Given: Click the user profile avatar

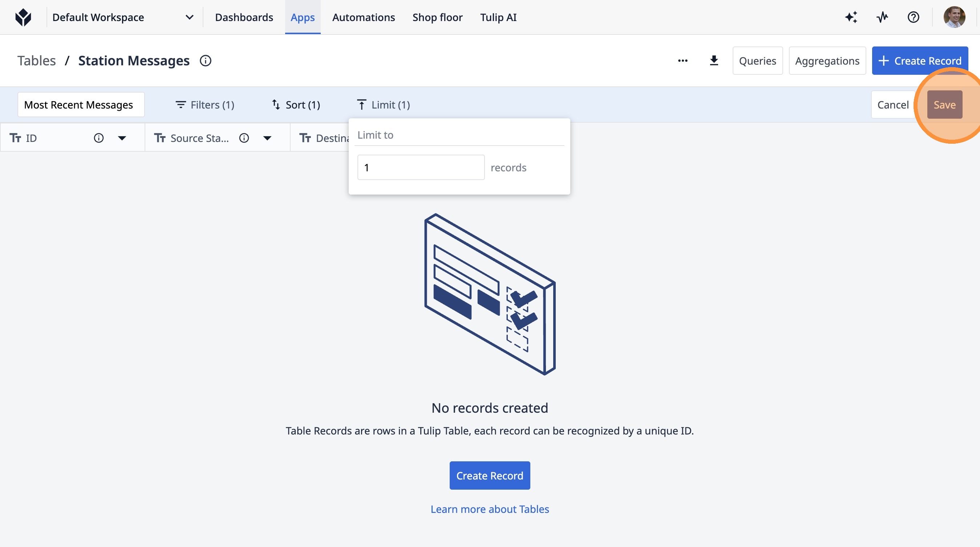Looking at the screenshot, I should (954, 17).
